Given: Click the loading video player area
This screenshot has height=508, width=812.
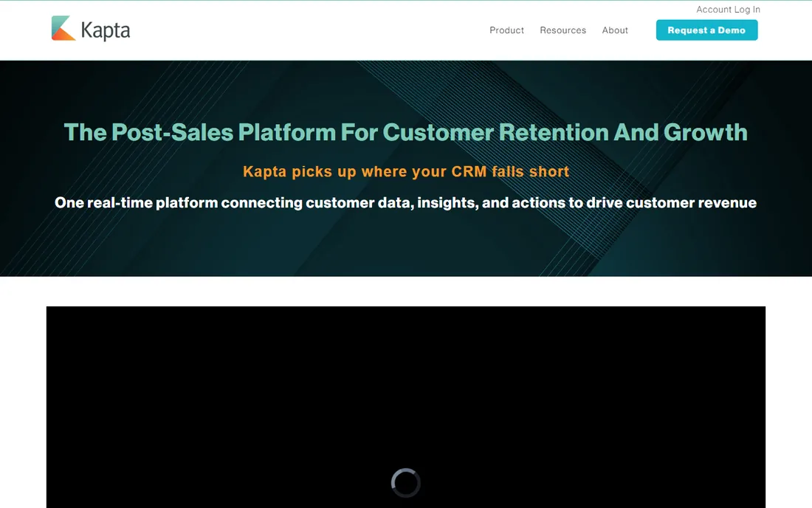Looking at the screenshot, I should coord(405,407).
